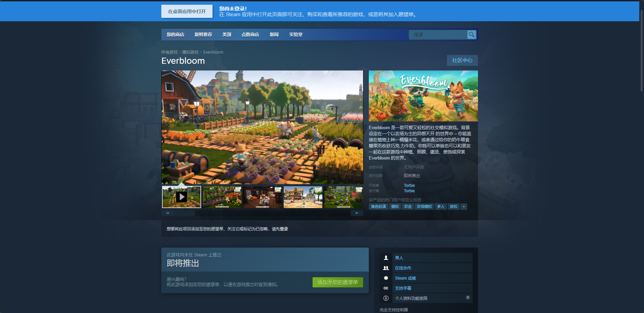
Task: Click 模拟游戏 breadcrumb link
Action: coord(190,52)
